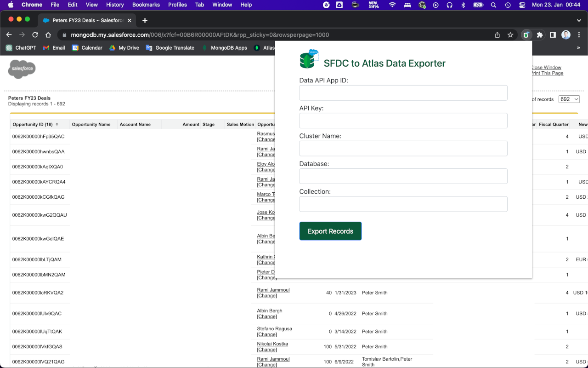The height and width of the screenshot is (368, 588).
Task: Click the Stage column header
Action: 209,125
